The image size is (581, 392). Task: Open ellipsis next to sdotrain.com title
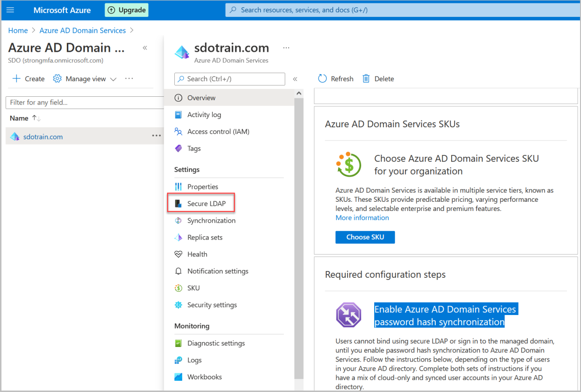(286, 48)
